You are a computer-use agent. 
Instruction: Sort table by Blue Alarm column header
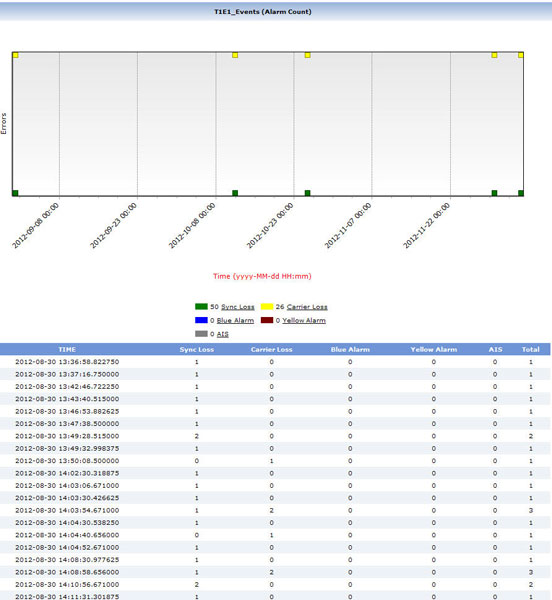pos(350,349)
